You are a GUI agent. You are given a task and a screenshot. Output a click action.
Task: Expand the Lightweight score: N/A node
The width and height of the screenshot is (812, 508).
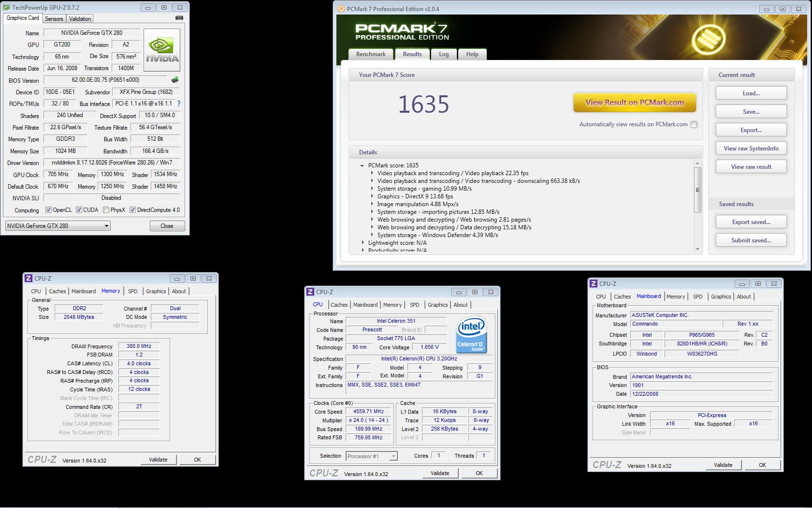click(x=362, y=243)
